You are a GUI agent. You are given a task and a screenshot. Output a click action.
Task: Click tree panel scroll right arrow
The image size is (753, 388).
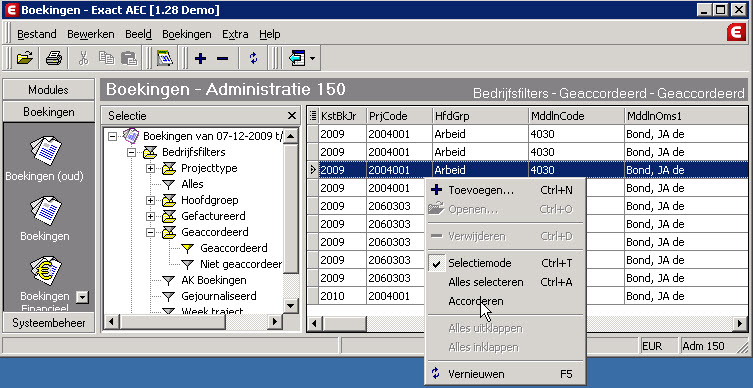(x=275, y=321)
